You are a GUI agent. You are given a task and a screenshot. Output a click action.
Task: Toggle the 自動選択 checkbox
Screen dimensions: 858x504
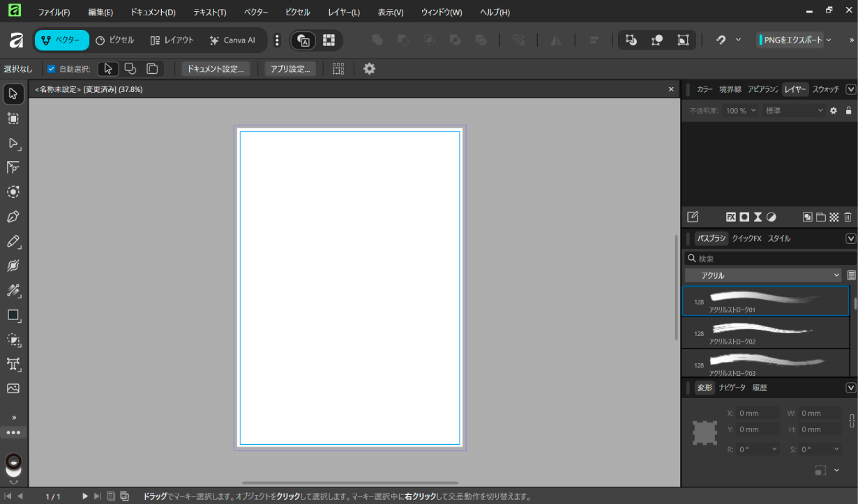[x=51, y=69]
